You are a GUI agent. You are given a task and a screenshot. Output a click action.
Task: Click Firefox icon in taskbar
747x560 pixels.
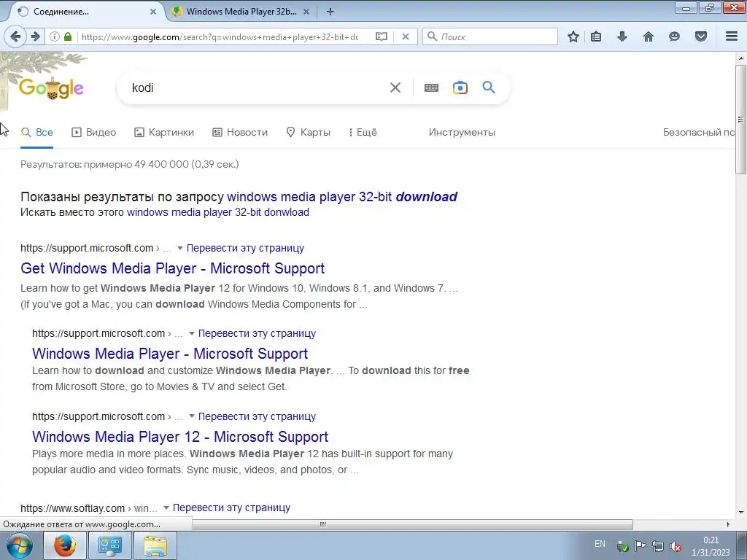pyautogui.click(x=65, y=545)
